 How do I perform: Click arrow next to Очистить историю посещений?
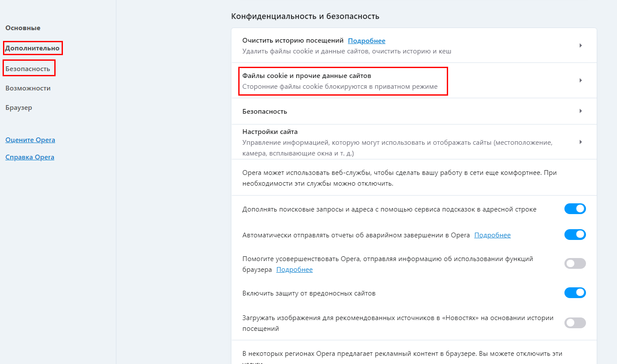pos(580,46)
